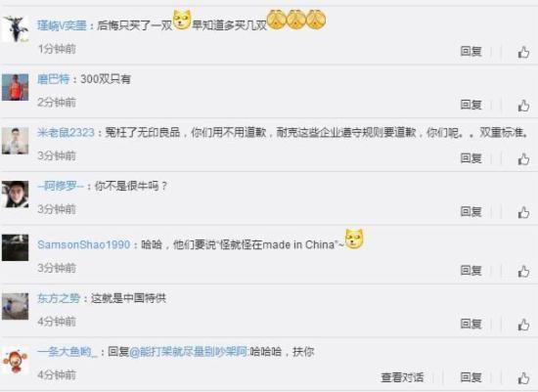The image size is (538, 392).
Task: Open the SamsonShao1990 username profile
Action: tap(84, 244)
